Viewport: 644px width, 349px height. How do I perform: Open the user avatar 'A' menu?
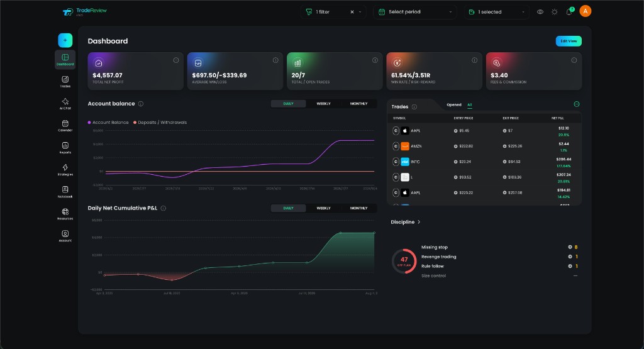586,11
